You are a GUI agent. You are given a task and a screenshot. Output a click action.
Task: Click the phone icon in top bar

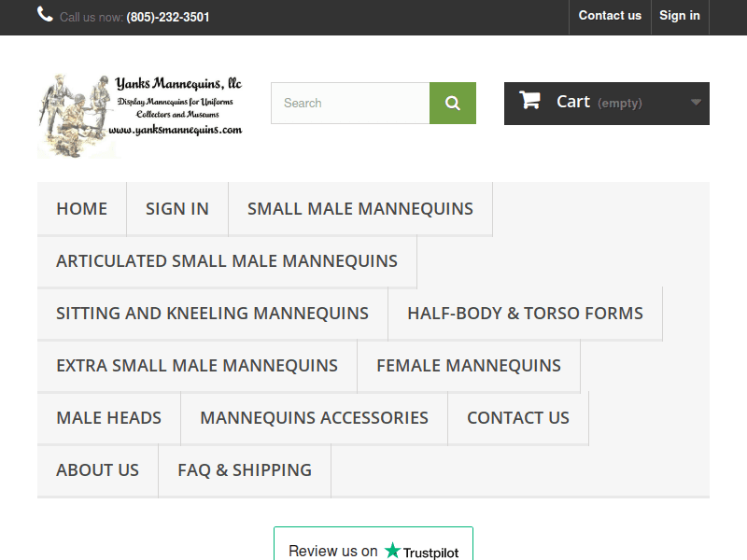[x=45, y=15]
